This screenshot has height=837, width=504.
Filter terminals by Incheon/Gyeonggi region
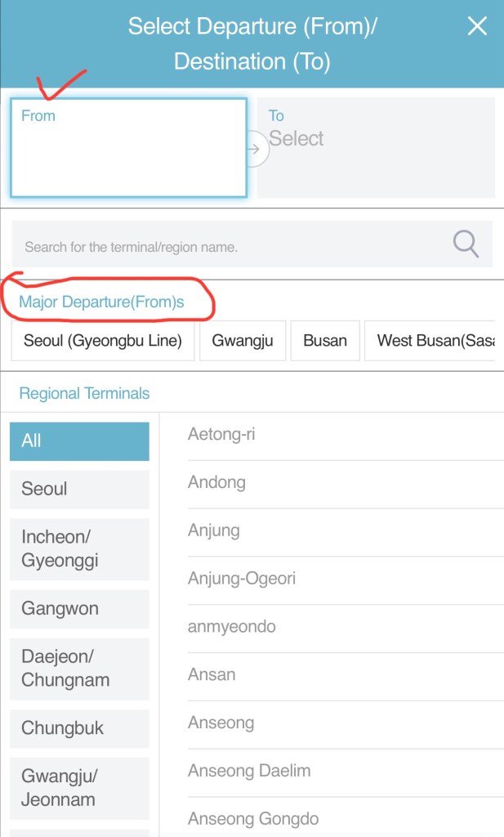pyautogui.click(x=79, y=548)
